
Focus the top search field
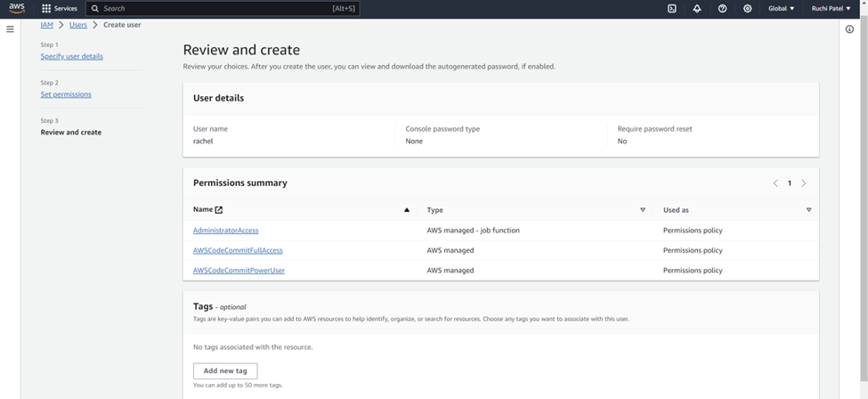point(223,8)
